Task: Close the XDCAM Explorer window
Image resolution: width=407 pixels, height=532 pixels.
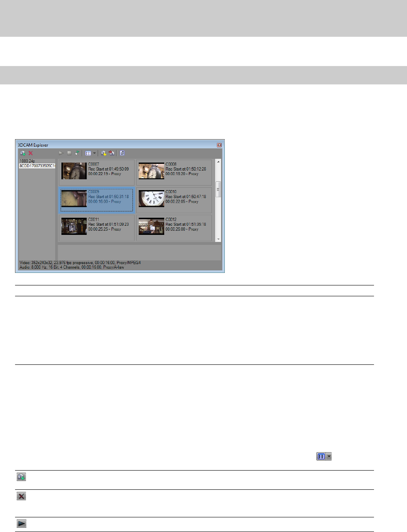Action: point(219,145)
